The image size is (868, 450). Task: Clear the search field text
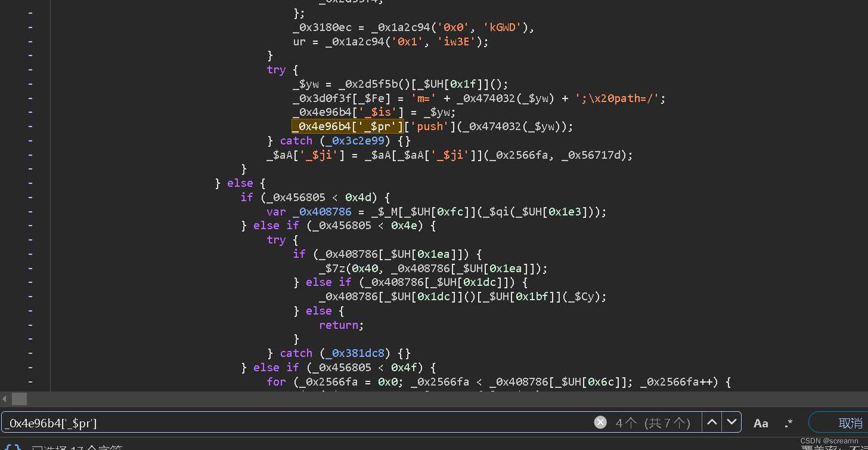(x=600, y=423)
